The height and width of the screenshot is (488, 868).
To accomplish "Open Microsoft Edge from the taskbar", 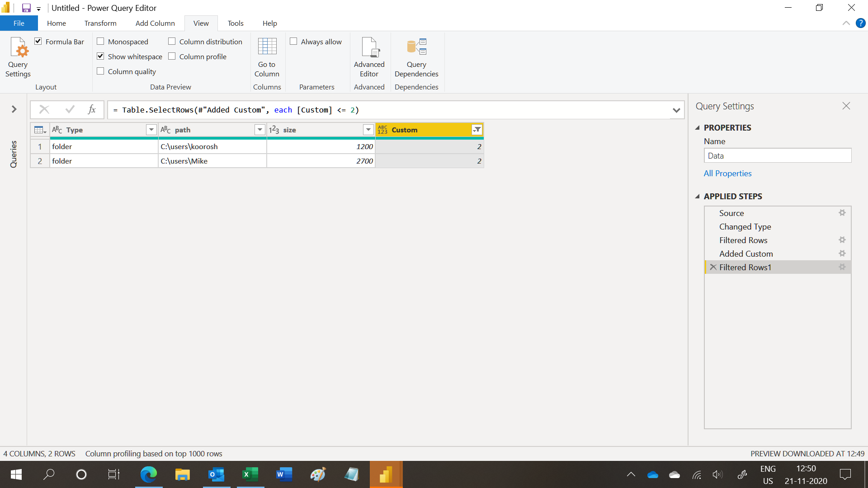I will [x=149, y=474].
